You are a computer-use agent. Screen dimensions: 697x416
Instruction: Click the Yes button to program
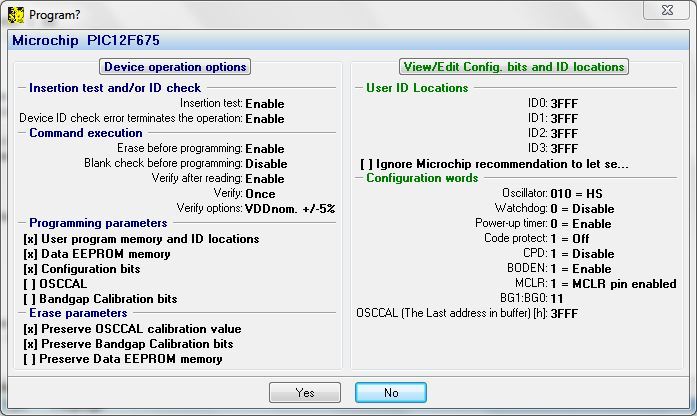(x=304, y=392)
